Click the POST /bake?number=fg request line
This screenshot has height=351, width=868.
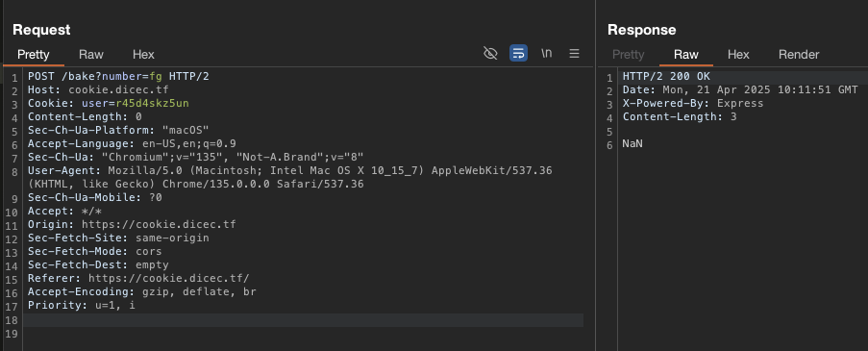118,76
